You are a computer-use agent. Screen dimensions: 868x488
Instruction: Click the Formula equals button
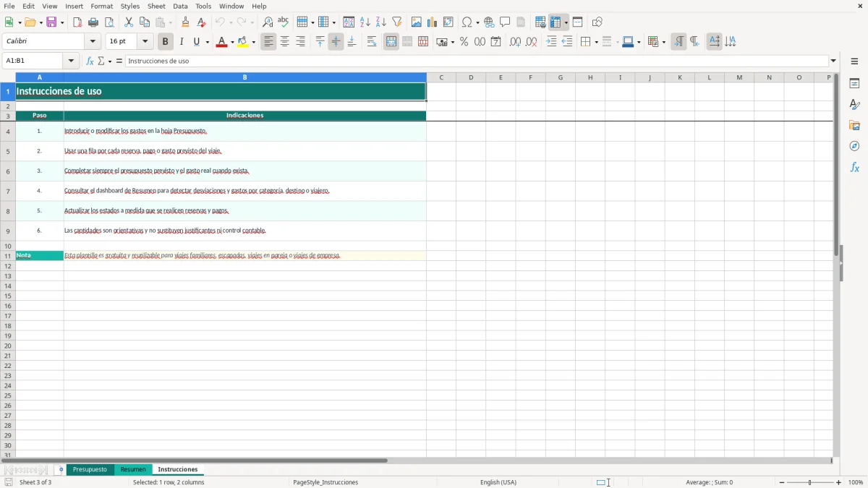tap(119, 61)
